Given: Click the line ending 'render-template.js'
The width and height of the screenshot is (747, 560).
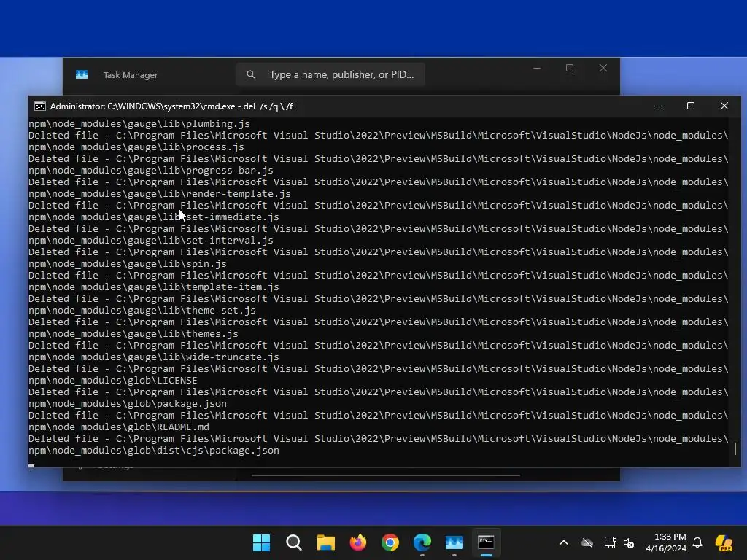Looking at the screenshot, I should pyautogui.click(x=160, y=194).
